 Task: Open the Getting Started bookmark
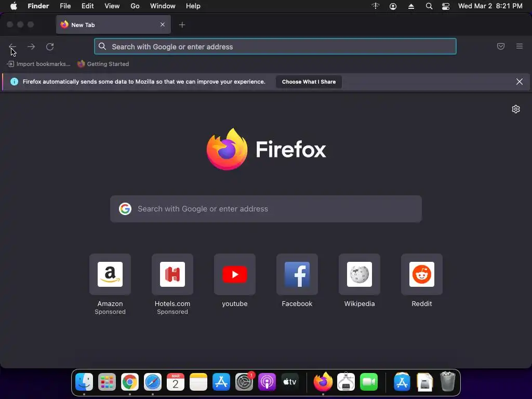tap(103, 64)
